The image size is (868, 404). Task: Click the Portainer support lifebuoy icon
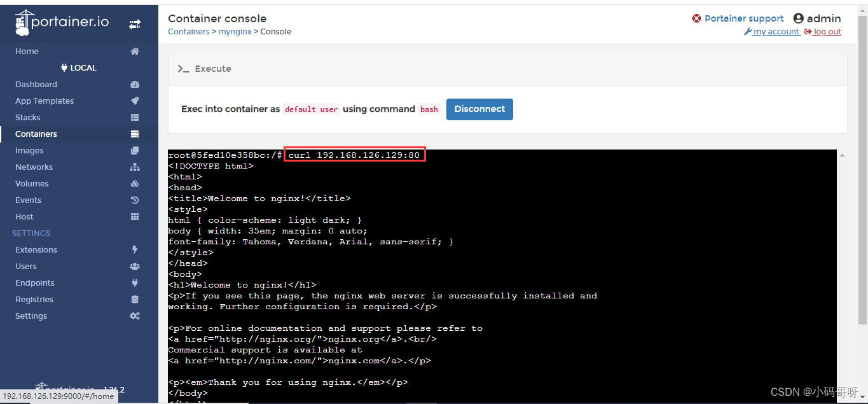point(697,18)
